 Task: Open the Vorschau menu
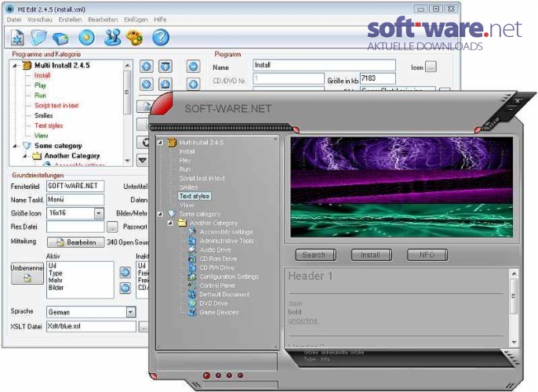coord(40,20)
